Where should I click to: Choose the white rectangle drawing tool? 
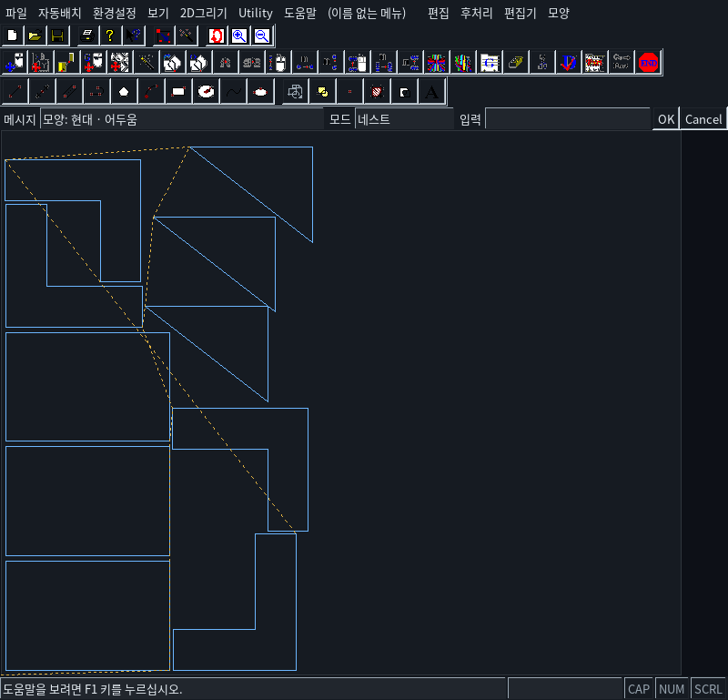coord(178,92)
